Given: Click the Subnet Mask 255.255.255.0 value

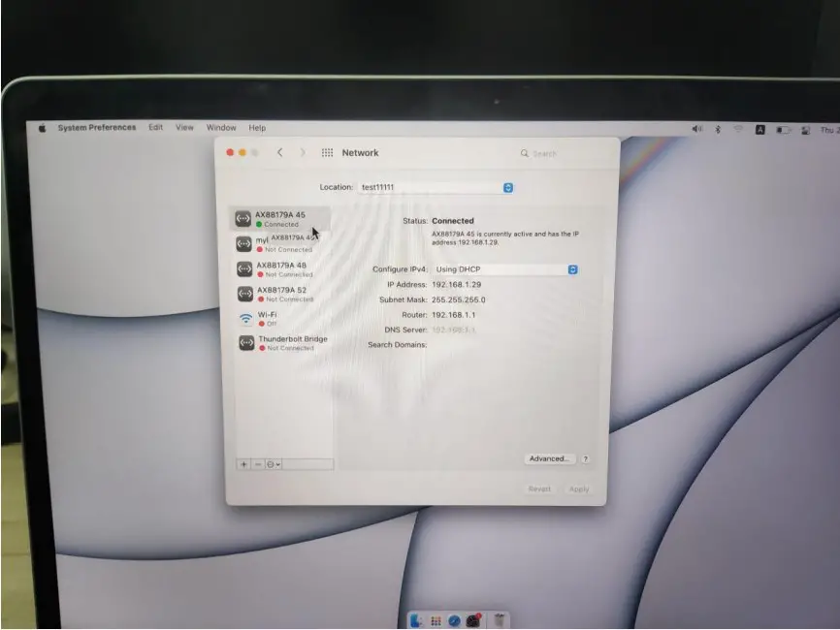Looking at the screenshot, I should pos(459,299).
